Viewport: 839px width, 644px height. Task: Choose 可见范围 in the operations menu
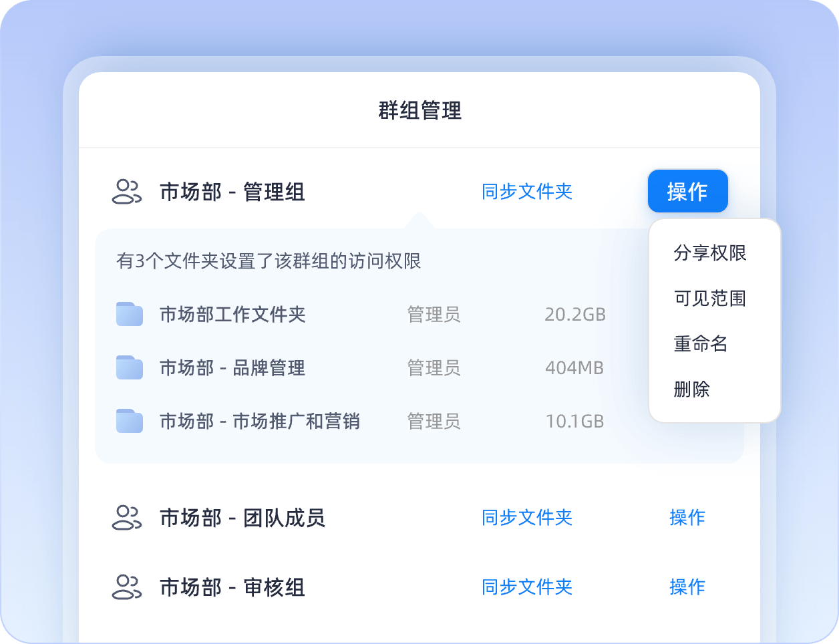[710, 299]
